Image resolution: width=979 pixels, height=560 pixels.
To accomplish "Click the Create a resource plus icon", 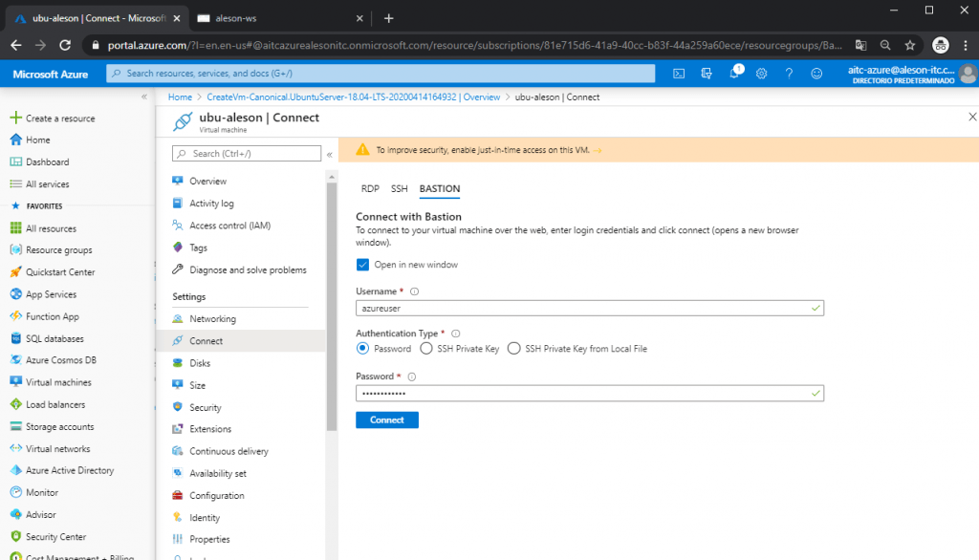I will click(15, 118).
